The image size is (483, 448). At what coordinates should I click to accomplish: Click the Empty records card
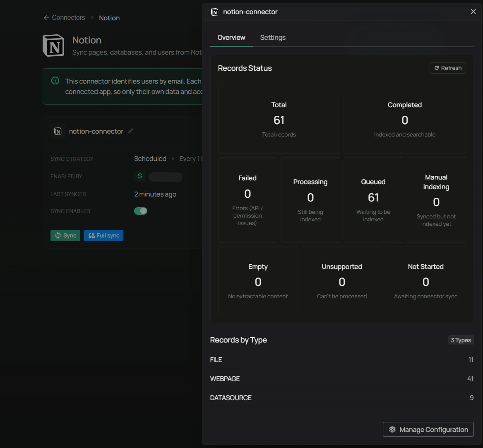(258, 281)
